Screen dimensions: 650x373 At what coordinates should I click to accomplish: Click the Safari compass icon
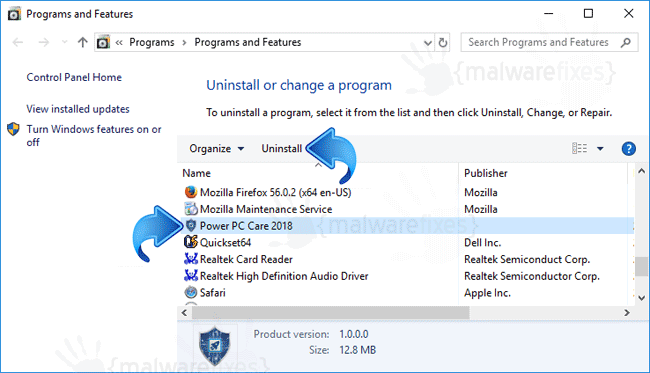tap(191, 292)
